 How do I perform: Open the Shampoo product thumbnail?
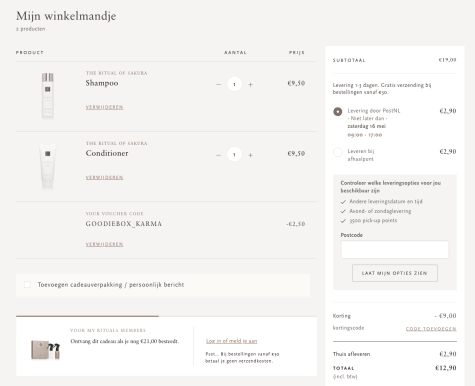pyautogui.click(x=48, y=96)
